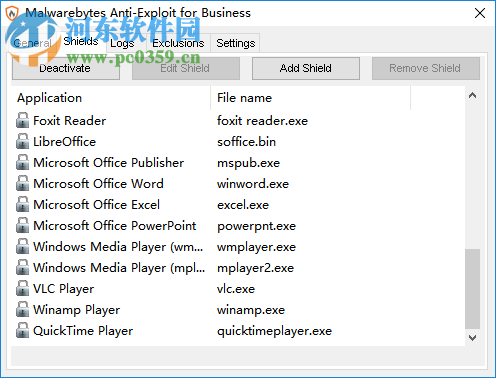The image size is (496, 378).
Task: Click the lock icon for Microsoft Office PowerPoint
Action: [22, 225]
